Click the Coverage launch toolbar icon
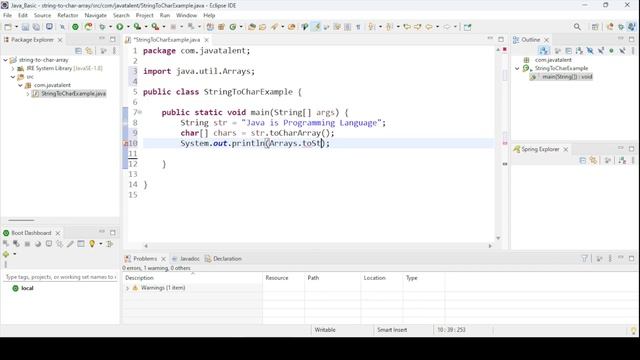640x360 pixels. click(138, 27)
